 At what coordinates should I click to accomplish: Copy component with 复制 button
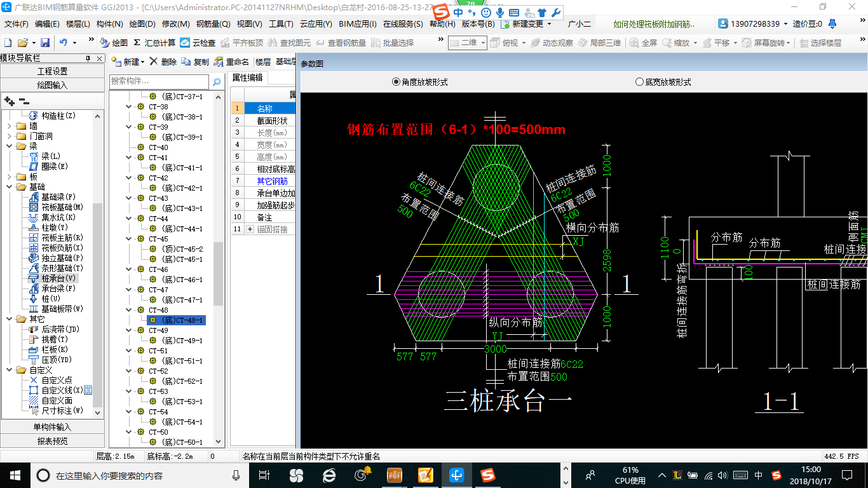(x=195, y=62)
